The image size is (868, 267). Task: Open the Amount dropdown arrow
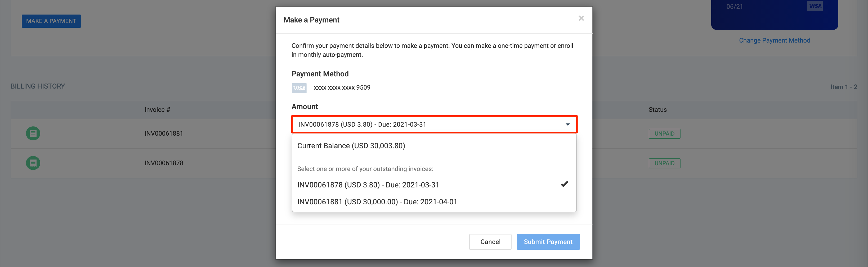pos(567,125)
